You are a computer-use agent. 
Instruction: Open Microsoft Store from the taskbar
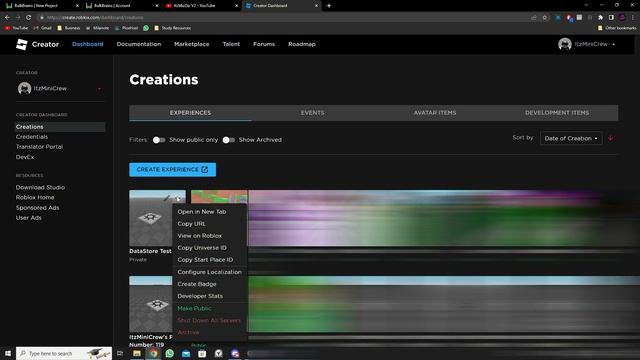coord(202,353)
